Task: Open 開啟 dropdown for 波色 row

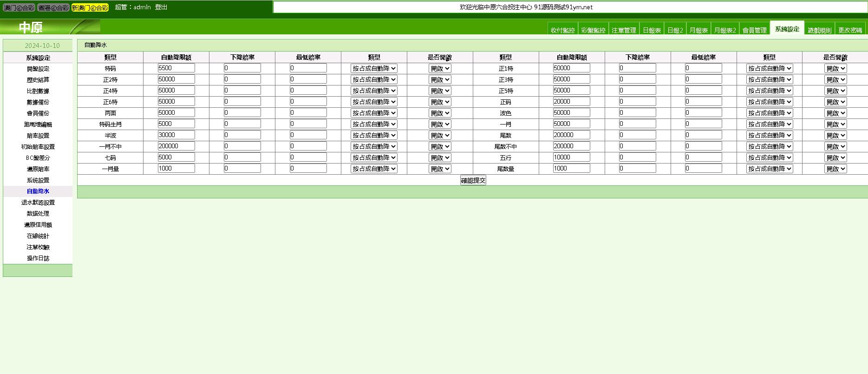Action: tap(835, 113)
